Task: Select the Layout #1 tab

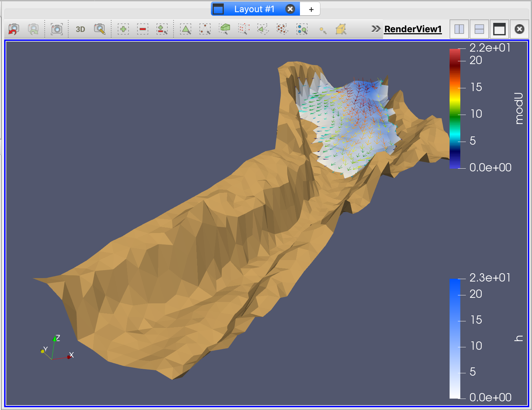Action: click(254, 9)
